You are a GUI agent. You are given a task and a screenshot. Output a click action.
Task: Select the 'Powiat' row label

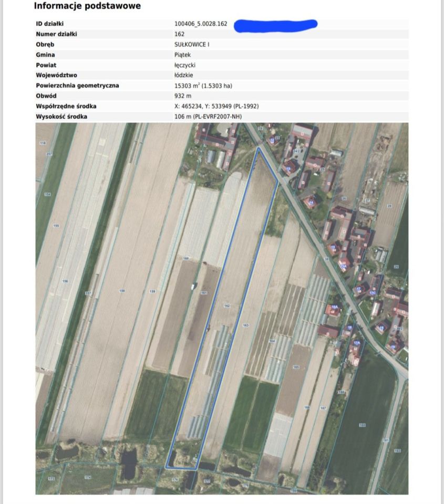[46, 65]
